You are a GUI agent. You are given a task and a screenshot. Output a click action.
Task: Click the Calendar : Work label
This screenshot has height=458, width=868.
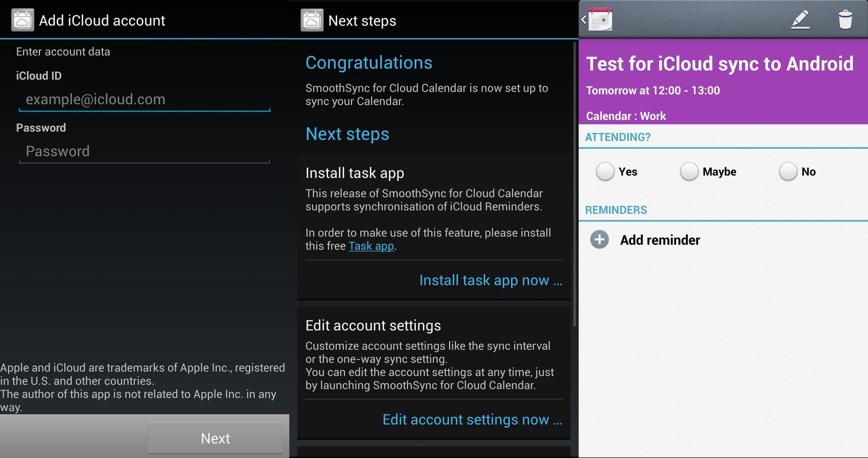626,116
